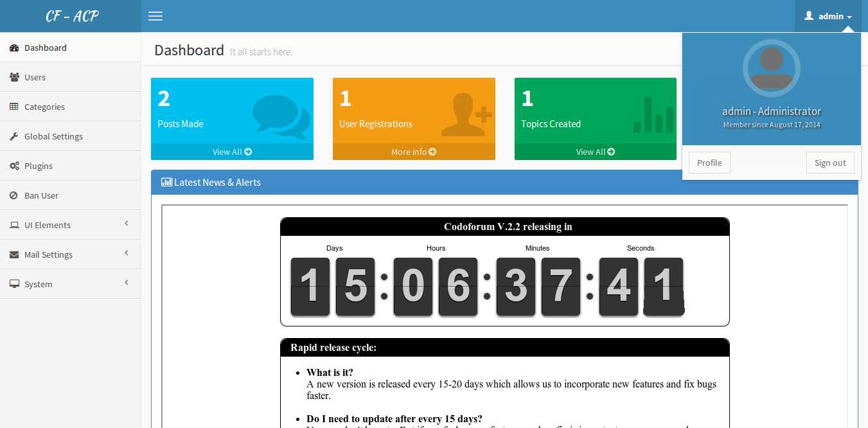The width and height of the screenshot is (868, 428).
Task: Click the Dashboard page title
Action: 189,50
